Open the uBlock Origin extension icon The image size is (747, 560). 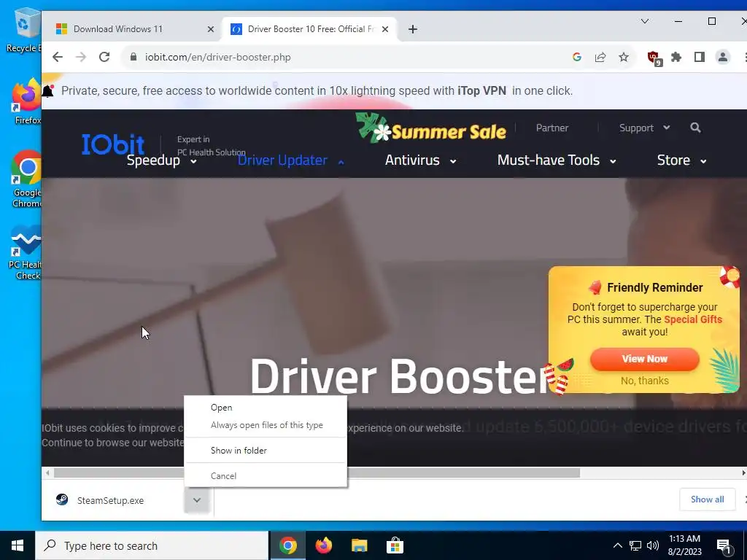coord(654,58)
